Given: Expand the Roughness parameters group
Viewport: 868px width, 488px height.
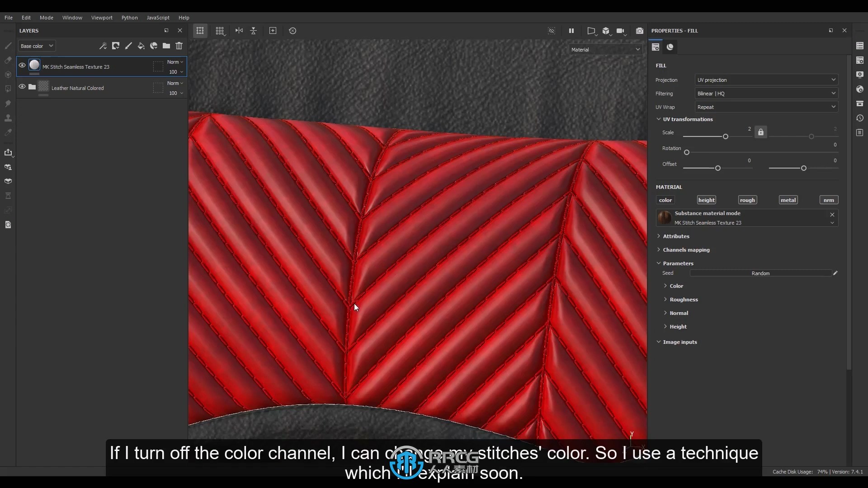Looking at the screenshot, I should (x=665, y=299).
